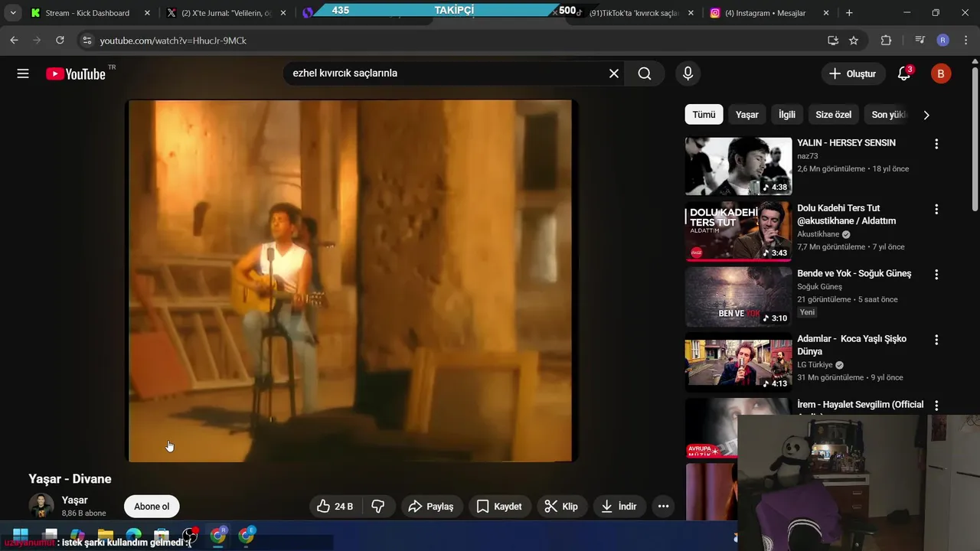The height and width of the screenshot is (551, 980).
Task: Go to the YouTube home logo
Action: coord(75,73)
